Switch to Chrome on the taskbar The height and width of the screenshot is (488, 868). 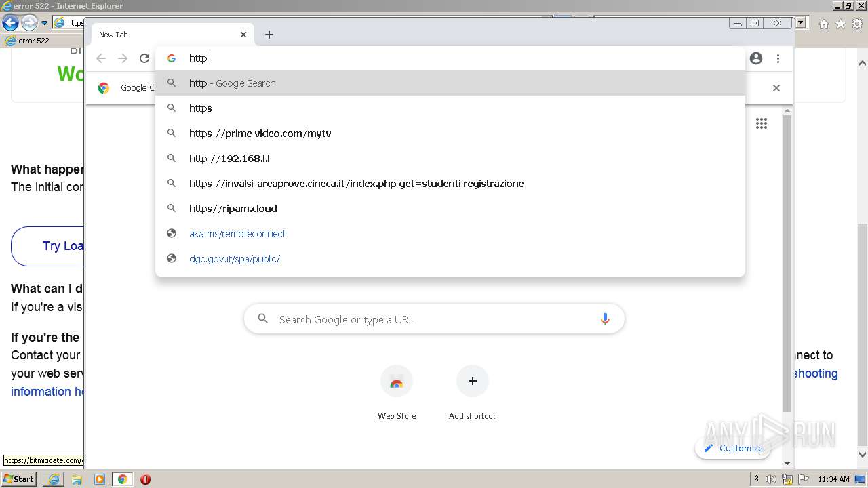point(123,479)
